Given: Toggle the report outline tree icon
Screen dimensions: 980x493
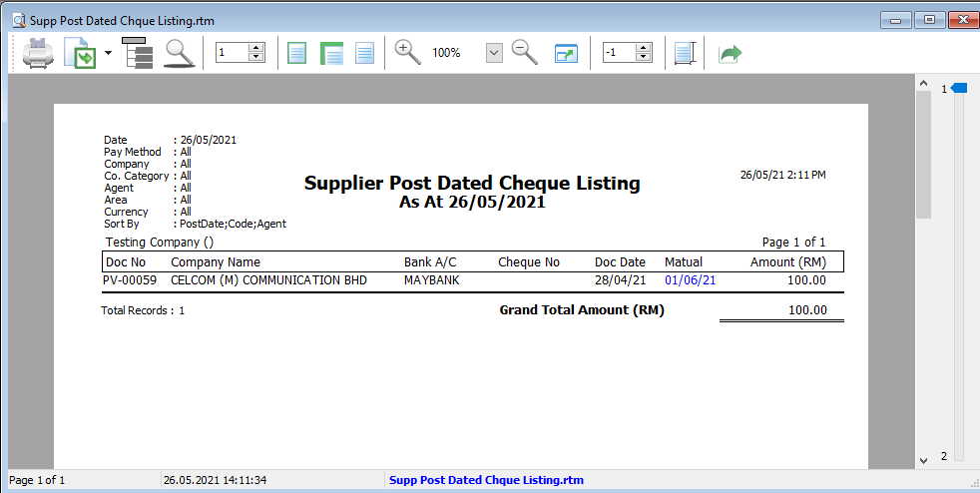Looking at the screenshot, I should tap(138, 53).
